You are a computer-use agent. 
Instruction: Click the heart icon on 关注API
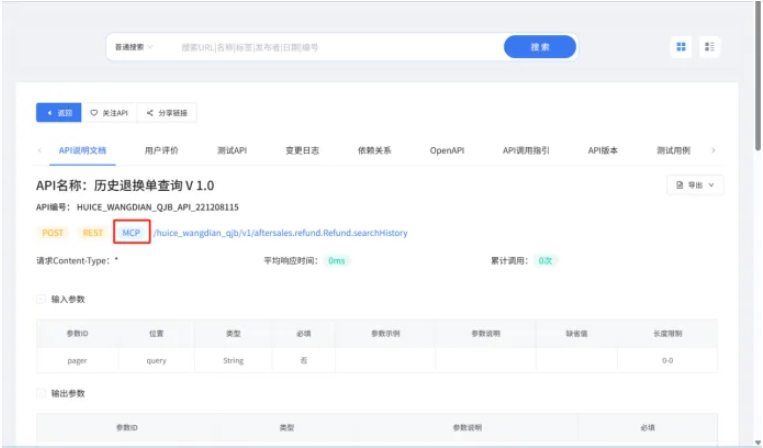[x=94, y=113]
